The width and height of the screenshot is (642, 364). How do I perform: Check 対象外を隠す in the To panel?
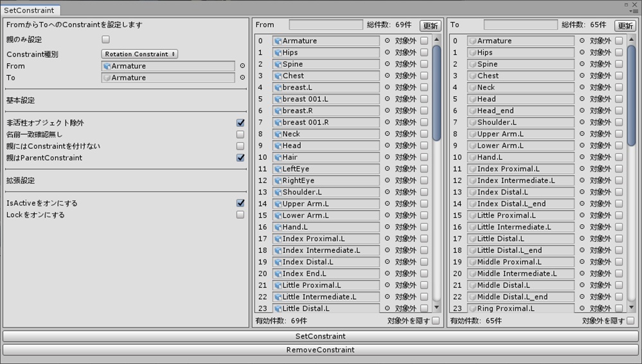(x=630, y=320)
